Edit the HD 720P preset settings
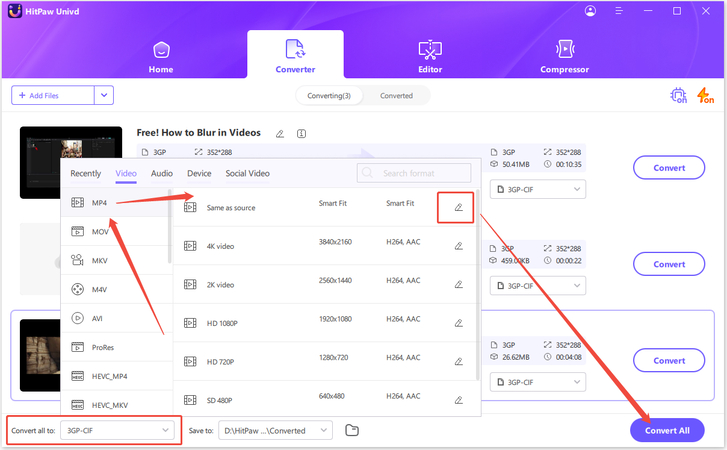The image size is (727, 450). coord(459,361)
